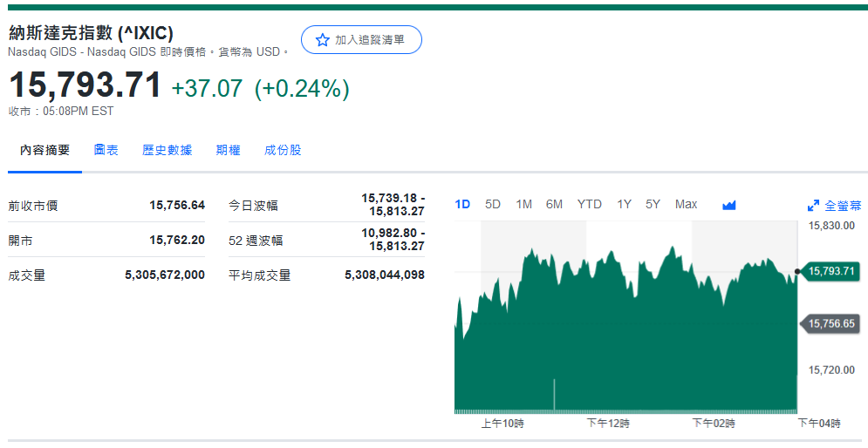Image resolution: width=868 pixels, height=448 pixels.
Task: Select the 內容摘要 tab
Action: [45, 150]
